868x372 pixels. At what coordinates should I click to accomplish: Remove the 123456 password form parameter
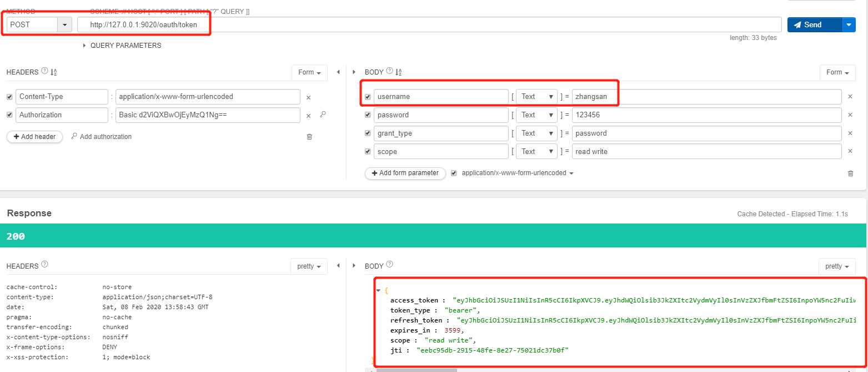(x=850, y=115)
